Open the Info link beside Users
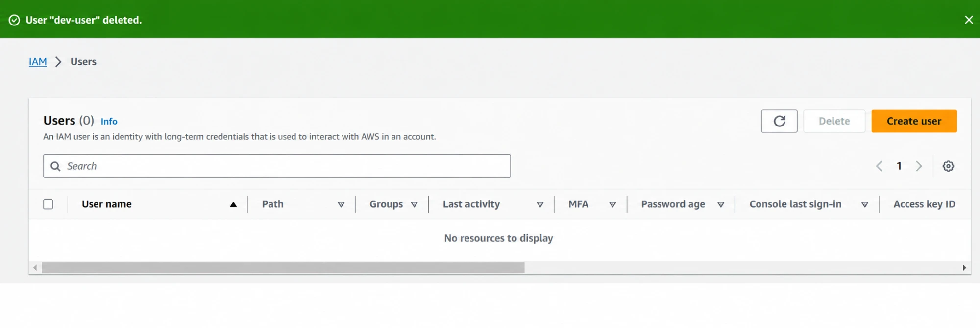The height and width of the screenshot is (328, 980). [109, 121]
